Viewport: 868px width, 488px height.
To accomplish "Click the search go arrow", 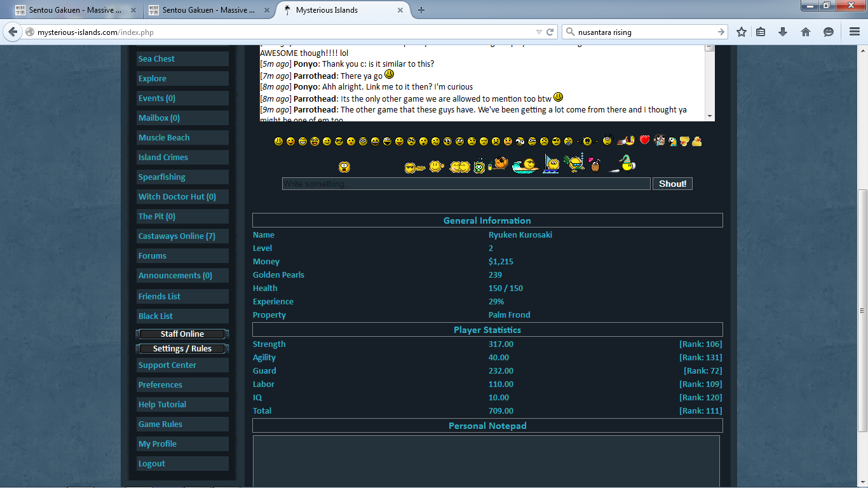I will 721,32.
